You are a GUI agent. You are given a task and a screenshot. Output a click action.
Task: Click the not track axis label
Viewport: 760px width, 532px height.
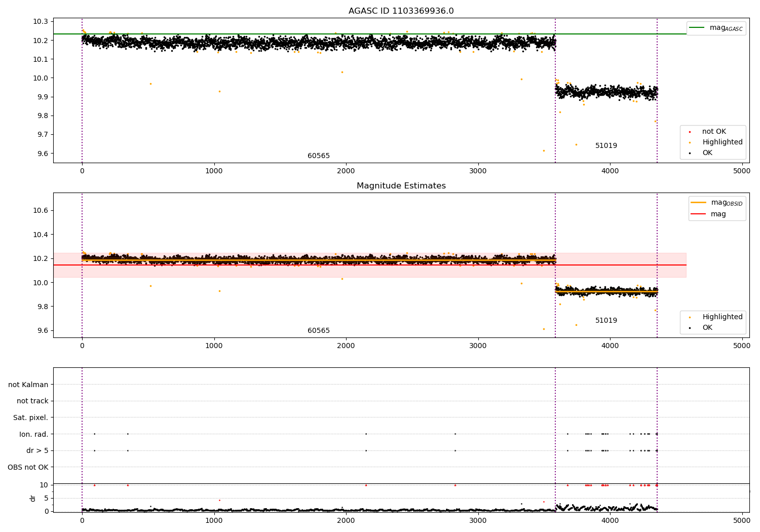click(x=32, y=401)
